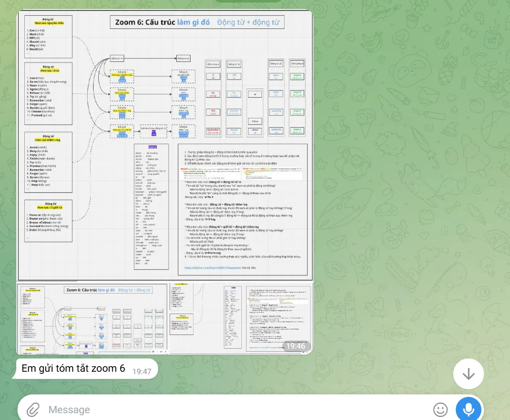Image resolution: width=510 pixels, height=420 pixels.
Task: Open the emoji picker smiley icon
Action: (x=440, y=410)
